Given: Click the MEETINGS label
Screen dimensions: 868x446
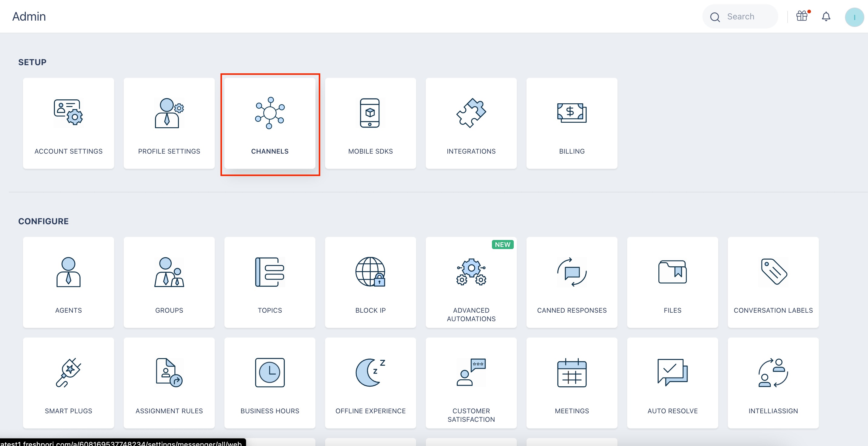Looking at the screenshot, I should 572,411.
